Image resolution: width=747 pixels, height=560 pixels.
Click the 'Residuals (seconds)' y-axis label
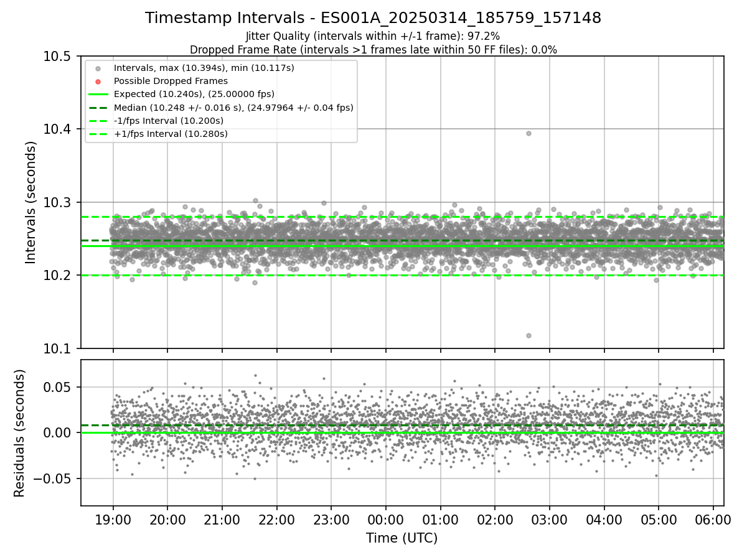20,433
